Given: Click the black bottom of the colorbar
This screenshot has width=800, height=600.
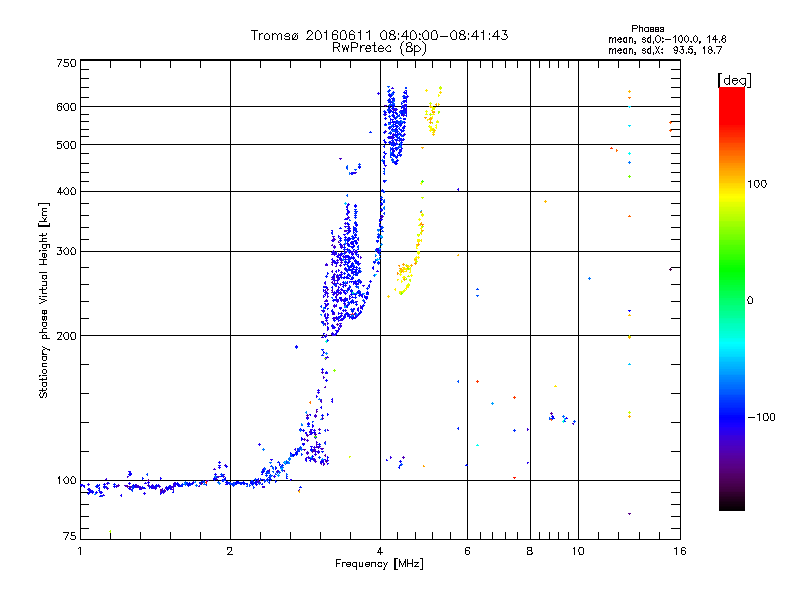Looking at the screenshot, I should 732,503.
